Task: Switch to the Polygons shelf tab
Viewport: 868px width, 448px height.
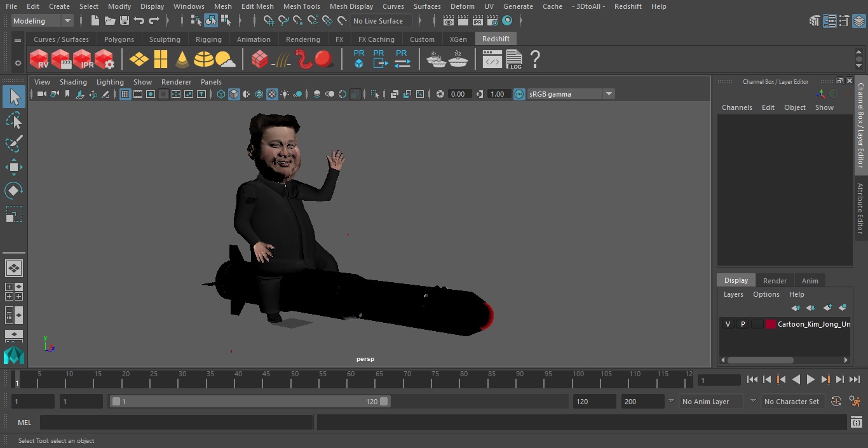Action: [x=119, y=39]
